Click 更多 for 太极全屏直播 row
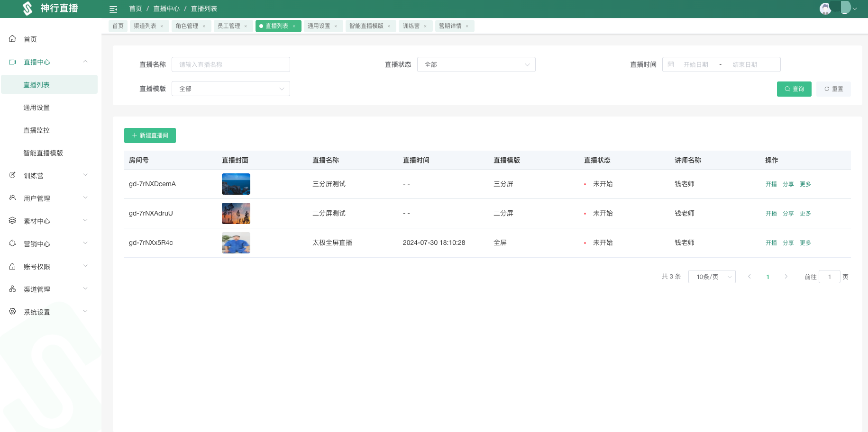 805,243
